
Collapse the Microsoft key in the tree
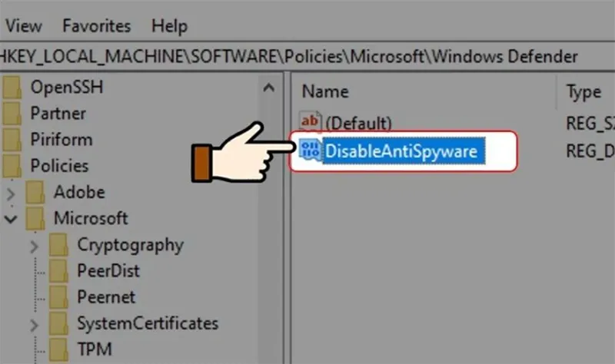(11, 219)
